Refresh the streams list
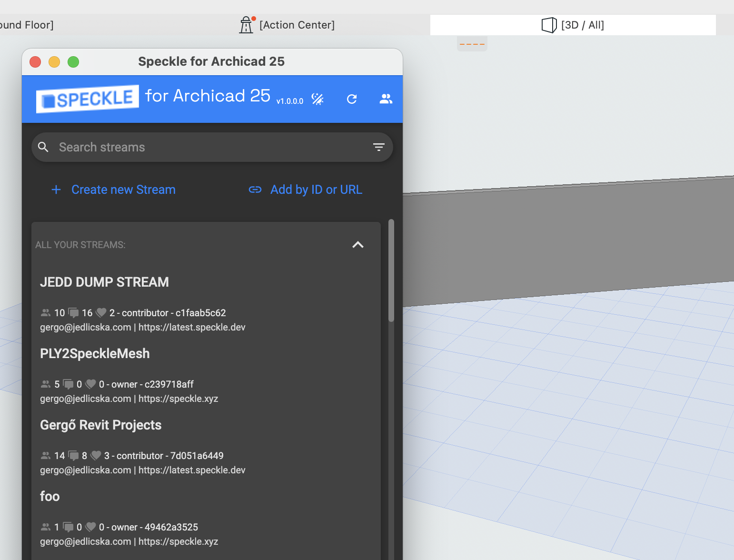 pos(352,99)
